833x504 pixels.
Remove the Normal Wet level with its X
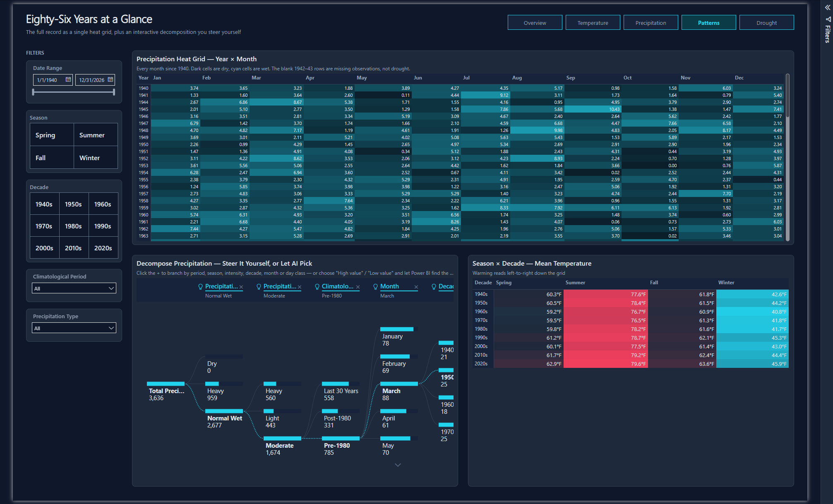tap(241, 287)
